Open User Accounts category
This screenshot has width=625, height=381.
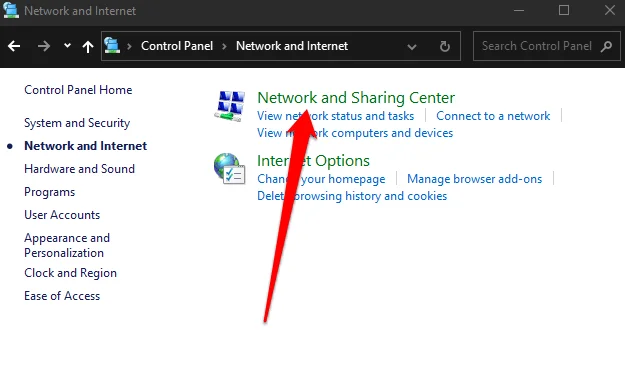pyautogui.click(x=62, y=215)
